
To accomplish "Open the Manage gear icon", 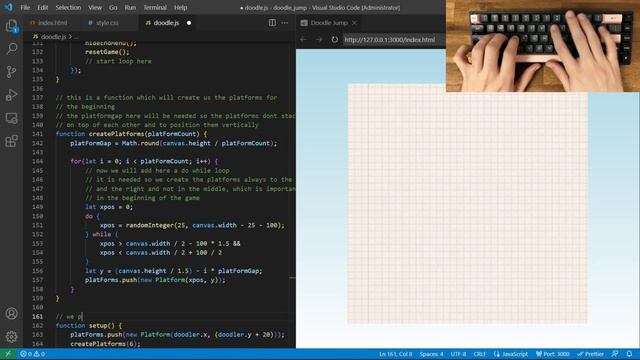I will coord(11,337).
